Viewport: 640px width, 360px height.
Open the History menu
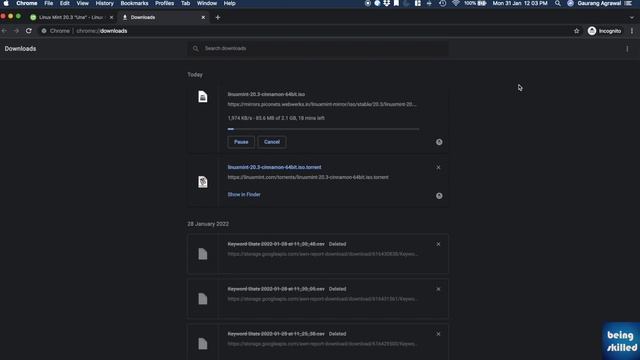tap(104, 3)
